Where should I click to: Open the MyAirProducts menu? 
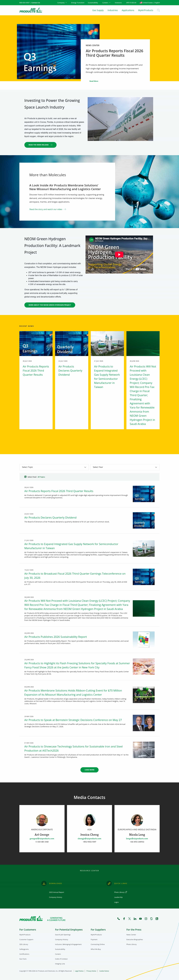coord(146,10)
